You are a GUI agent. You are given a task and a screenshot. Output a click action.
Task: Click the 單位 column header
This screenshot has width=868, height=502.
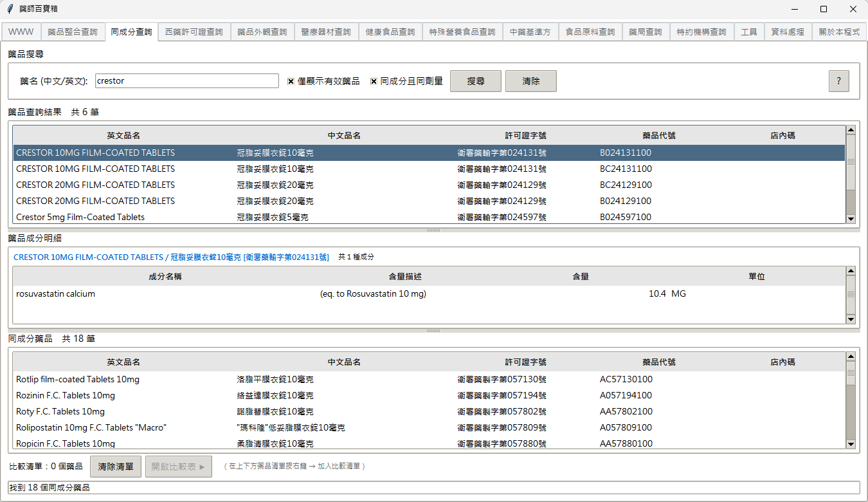[757, 277]
